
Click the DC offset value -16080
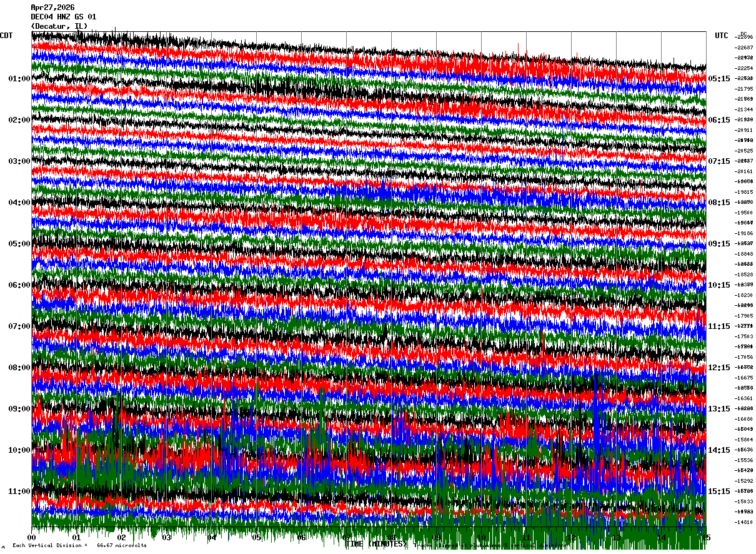tap(745, 419)
